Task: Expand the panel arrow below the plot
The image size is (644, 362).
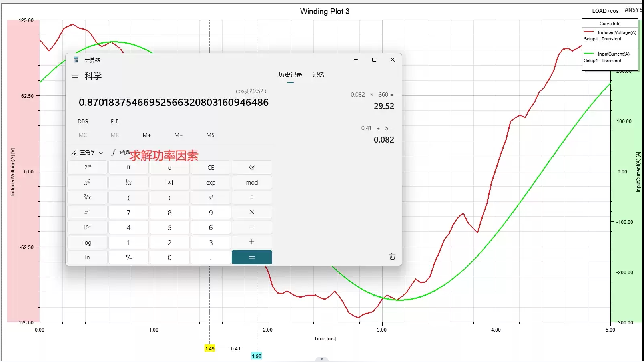Action: [322, 359]
